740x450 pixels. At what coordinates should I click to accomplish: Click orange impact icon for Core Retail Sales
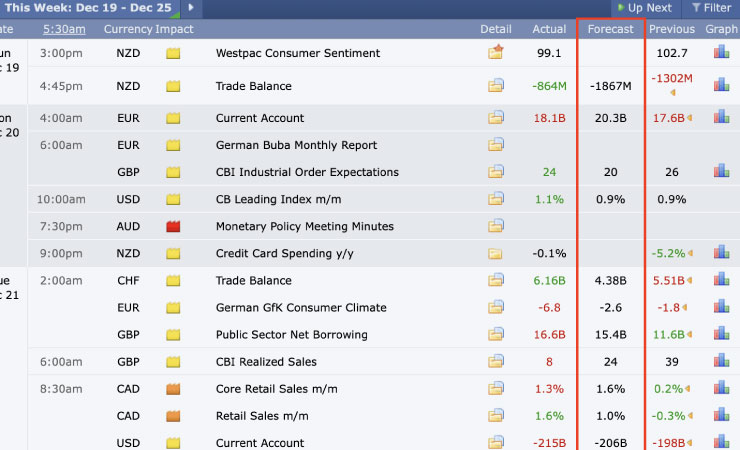click(x=173, y=389)
